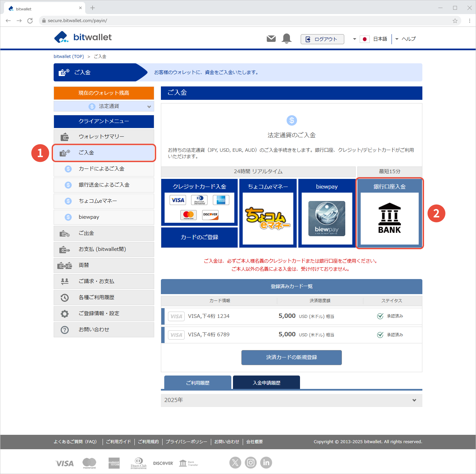This screenshot has width=476, height=474.
Task: Select the VISA 下4桁 1234 card row
Action: click(x=292, y=316)
